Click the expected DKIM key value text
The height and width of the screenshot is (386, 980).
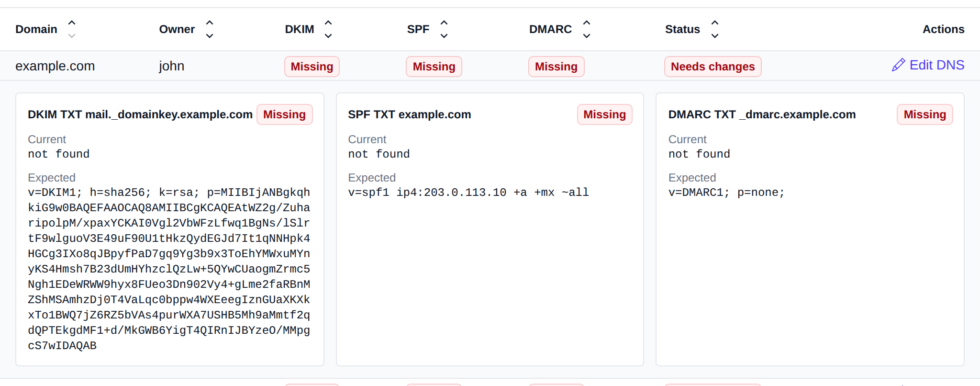(169, 269)
